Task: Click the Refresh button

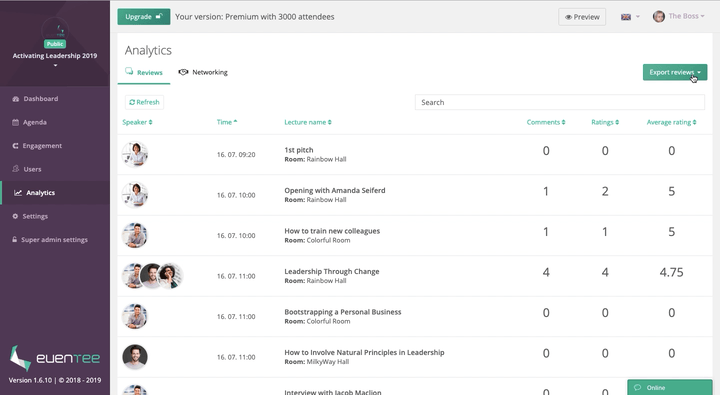Action: click(144, 102)
